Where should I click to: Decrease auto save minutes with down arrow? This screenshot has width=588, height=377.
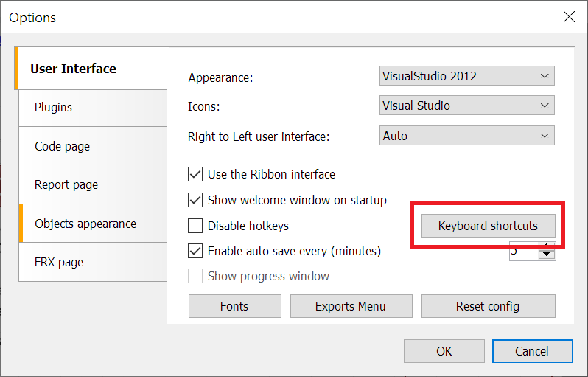tap(546, 255)
